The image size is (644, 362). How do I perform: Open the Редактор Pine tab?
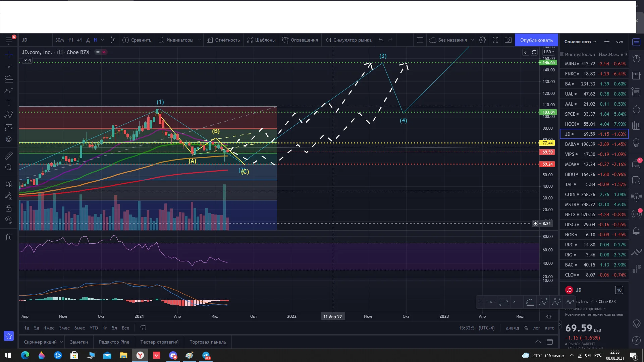pos(114,342)
